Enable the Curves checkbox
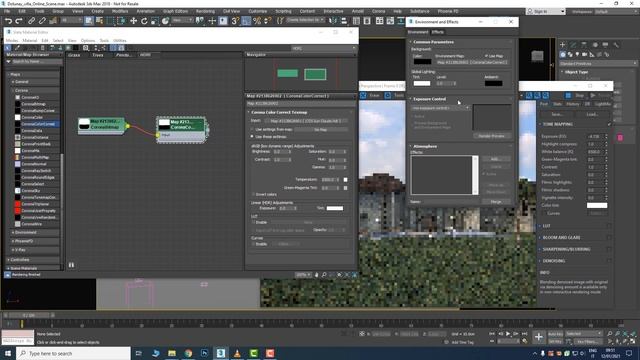 (x=253, y=244)
